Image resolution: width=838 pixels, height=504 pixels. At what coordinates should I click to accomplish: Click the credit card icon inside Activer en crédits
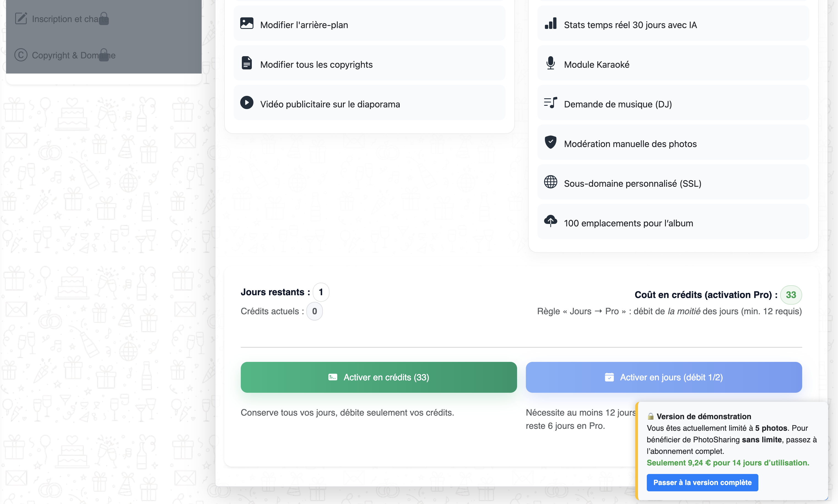tap(333, 377)
